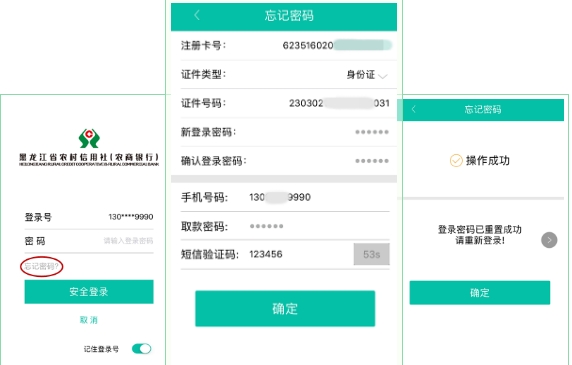The height and width of the screenshot is (365, 572).
Task: Click 确定 on the success screen
Action: pyautogui.click(x=480, y=292)
